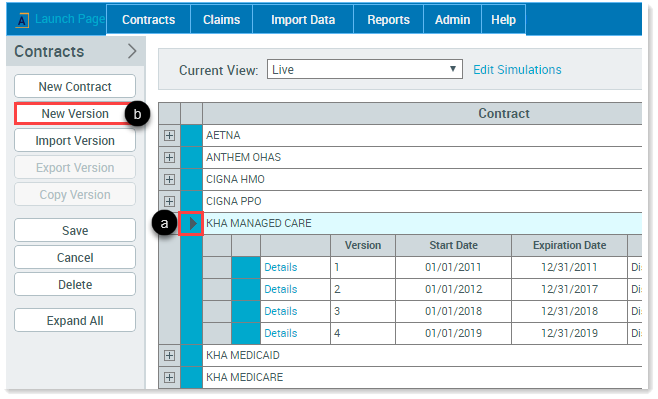
Task: Click the blue cell beside version 1 Details
Action: 245,267
